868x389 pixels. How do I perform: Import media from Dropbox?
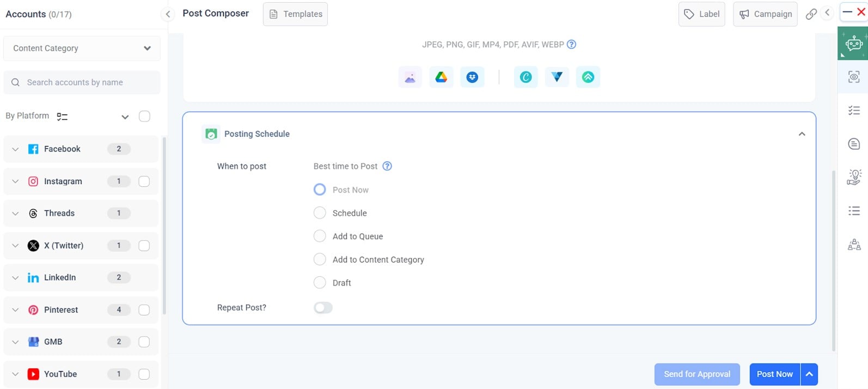pos(472,77)
